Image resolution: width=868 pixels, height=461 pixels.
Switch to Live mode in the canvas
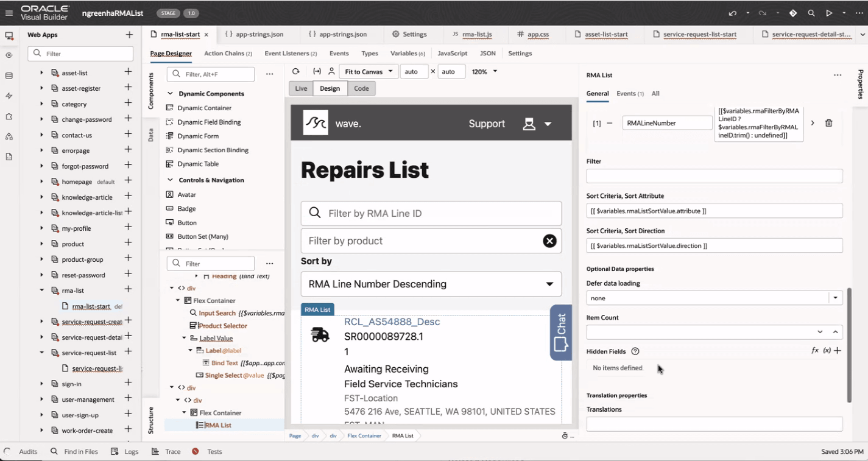coord(300,88)
